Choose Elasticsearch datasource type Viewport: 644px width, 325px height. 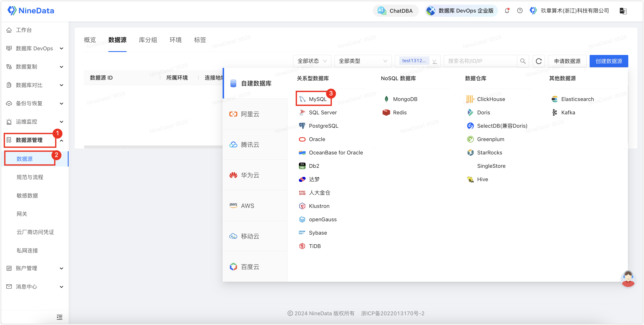tap(572, 99)
